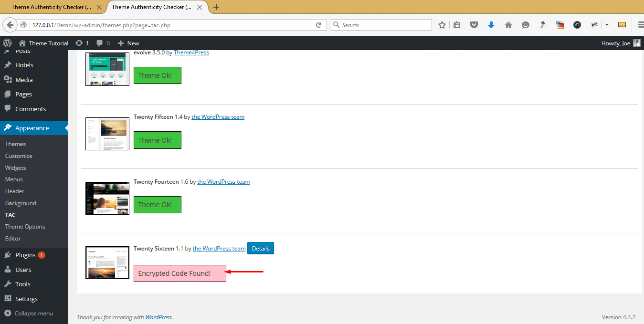This screenshot has width=644, height=324.
Task: Click the WordPress logo in admin bar
Action: coord(7,43)
